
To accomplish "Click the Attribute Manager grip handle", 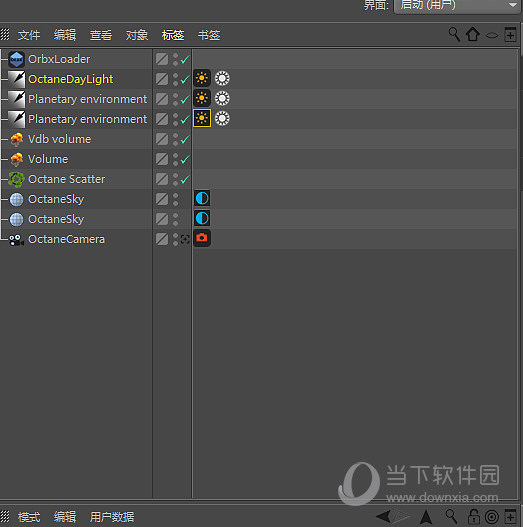I will [5, 516].
